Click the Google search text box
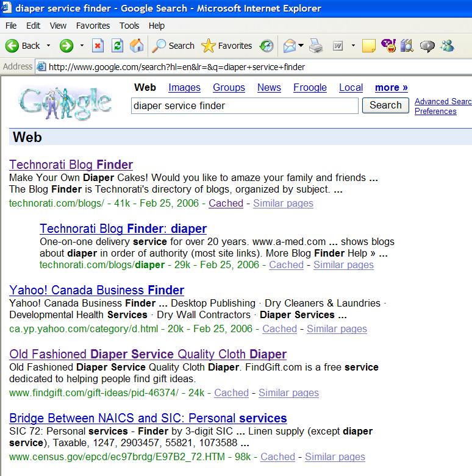Image resolution: width=472 pixels, height=476 pixels. (x=245, y=105)
